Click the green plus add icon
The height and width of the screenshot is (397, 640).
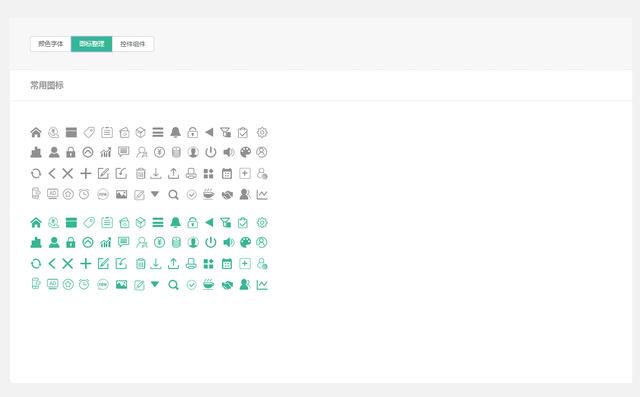tap(86, 264)
